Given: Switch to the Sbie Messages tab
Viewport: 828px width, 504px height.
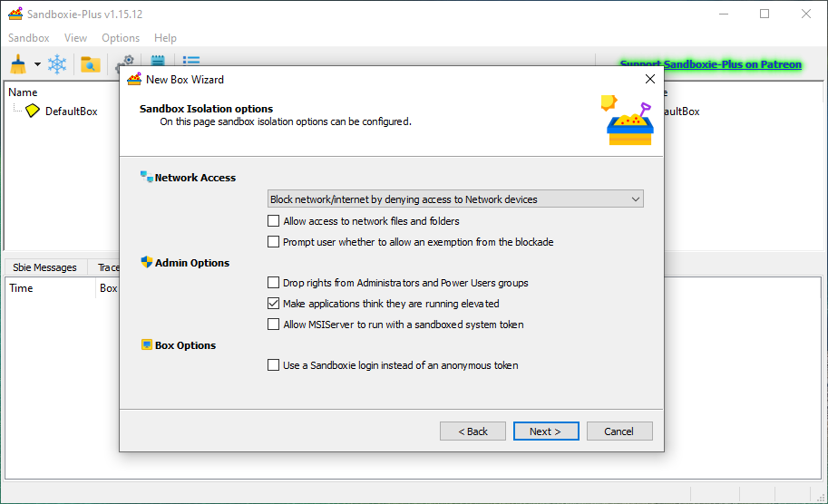Looking at the screenshot, I should [44, 267].
